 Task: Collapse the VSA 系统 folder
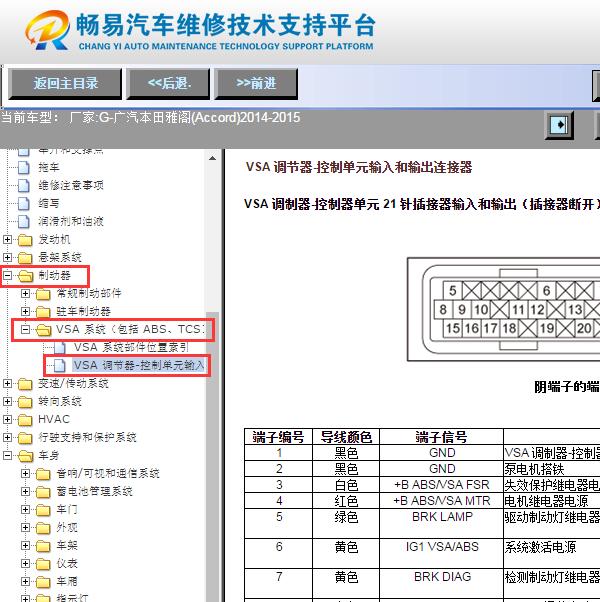click(x=25, y=329)
